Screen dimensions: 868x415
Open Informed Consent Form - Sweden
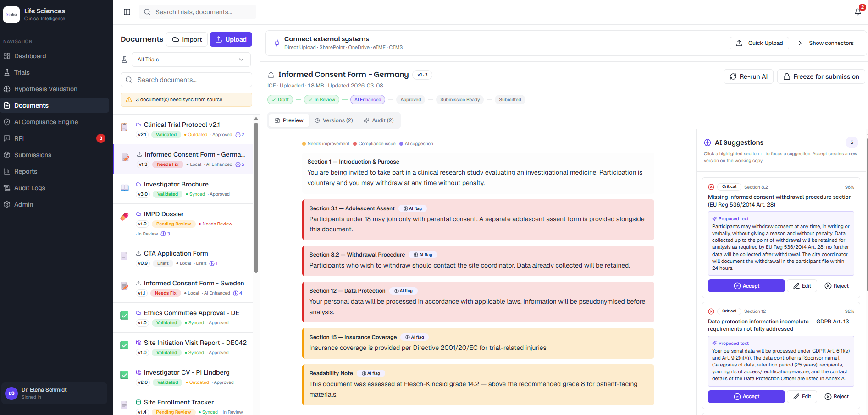183,288
